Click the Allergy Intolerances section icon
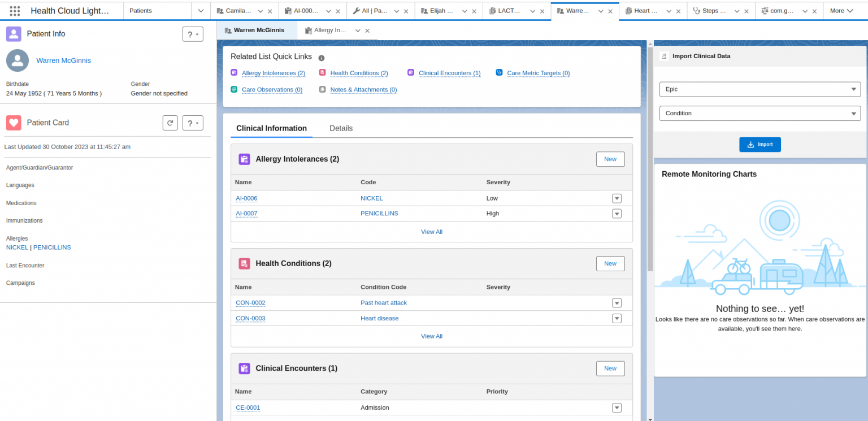Screen dimensions: 868x421 tap(244, 159)
